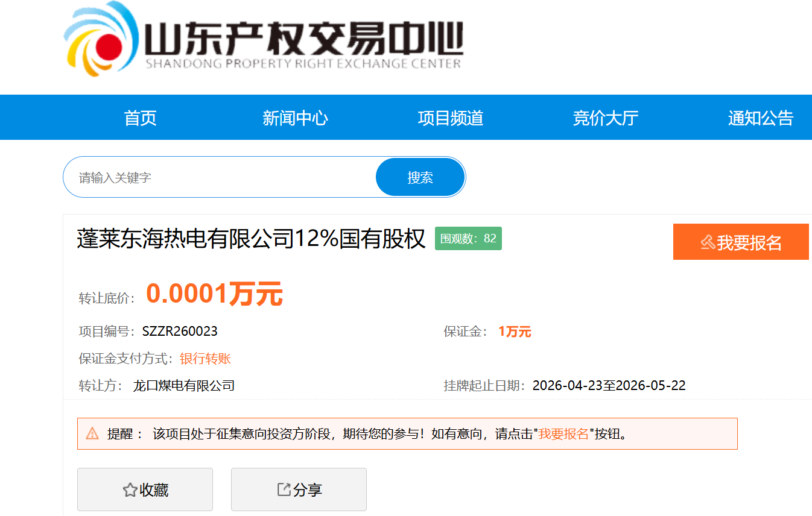Open the 通知公告 navigation item

(760, 118)
